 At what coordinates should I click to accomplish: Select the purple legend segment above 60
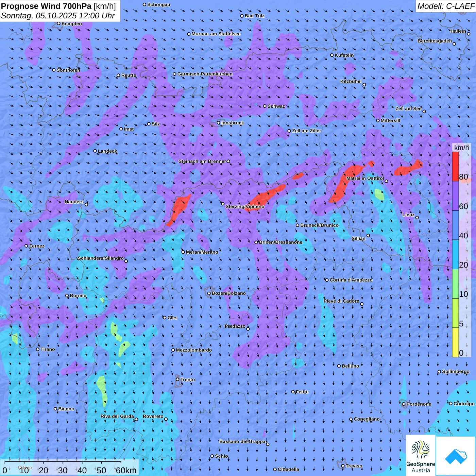coord(455,196)
